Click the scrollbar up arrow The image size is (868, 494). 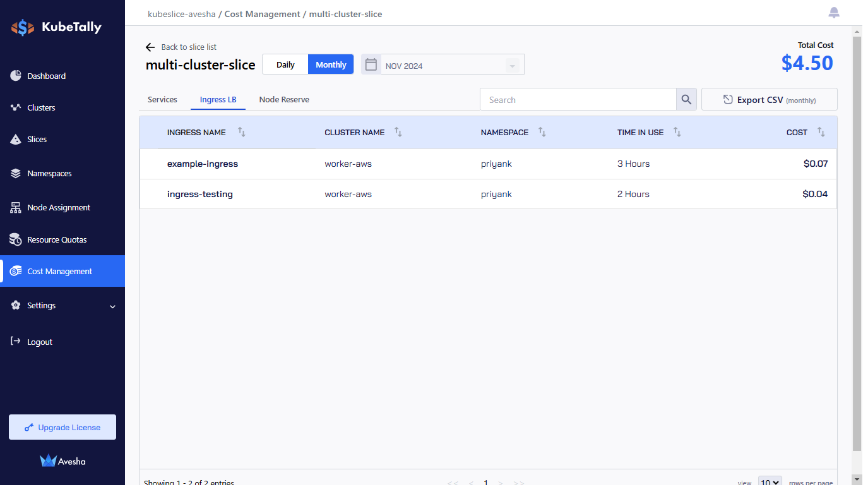pos(857,31)
